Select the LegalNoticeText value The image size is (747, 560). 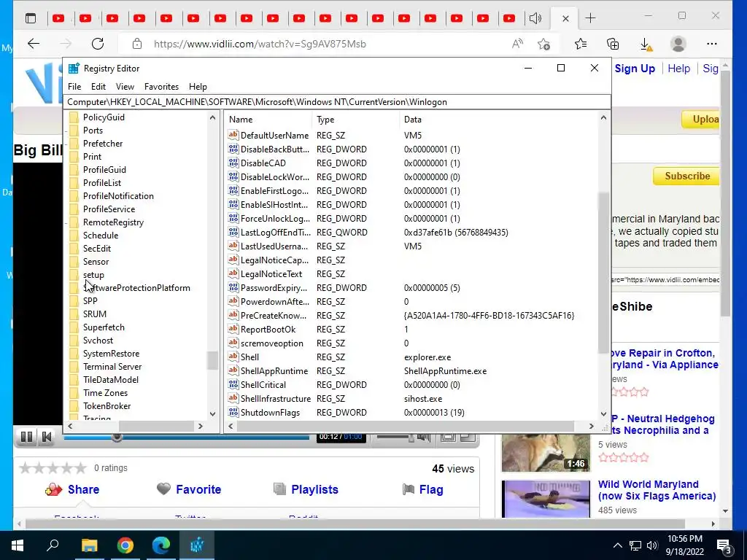coord(271,274)
